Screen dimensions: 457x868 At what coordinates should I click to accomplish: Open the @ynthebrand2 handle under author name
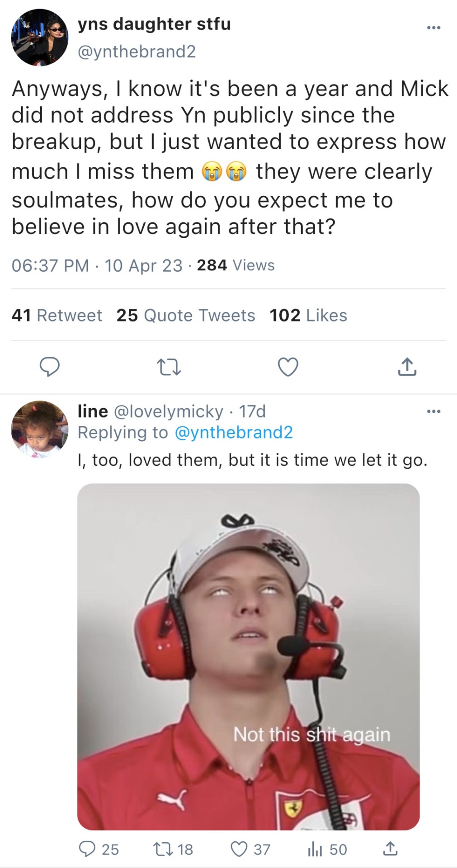137,52
